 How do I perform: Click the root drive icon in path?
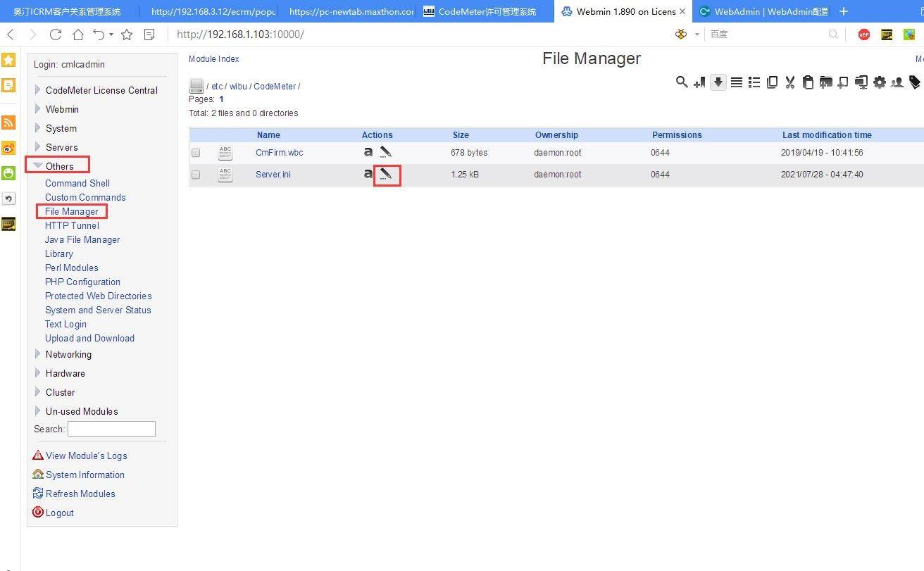click(x=196, y=86)
